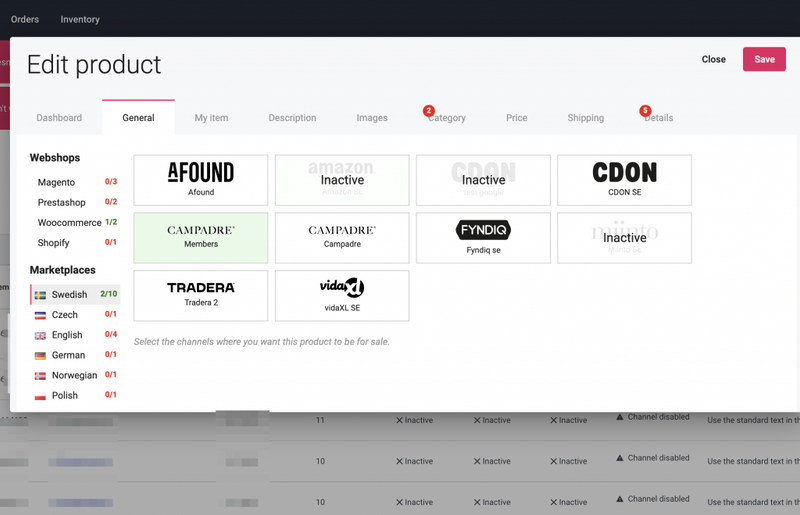Open the Inventory menu item

(80, 19)
